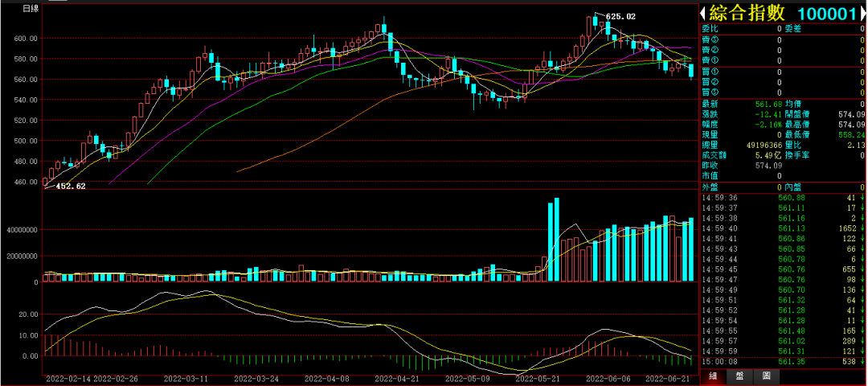Select the 14:59:55 tick row
The height and width of the screenshot is (386, 868).
coord(783,331)
